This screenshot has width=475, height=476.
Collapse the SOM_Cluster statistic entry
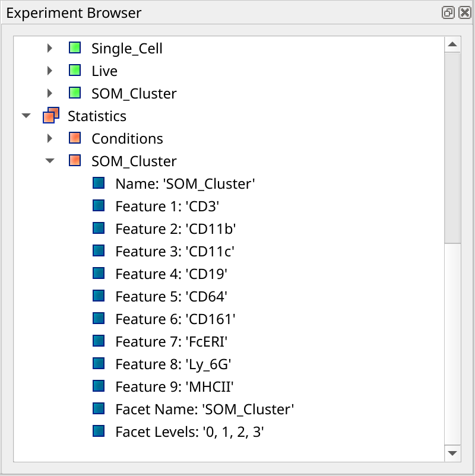click(x=50, y=161)
